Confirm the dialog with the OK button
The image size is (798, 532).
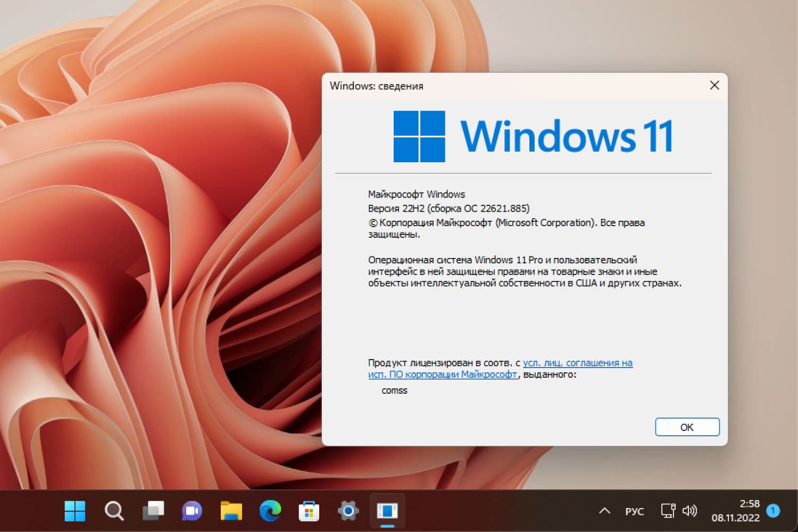(x=687, y=427)
